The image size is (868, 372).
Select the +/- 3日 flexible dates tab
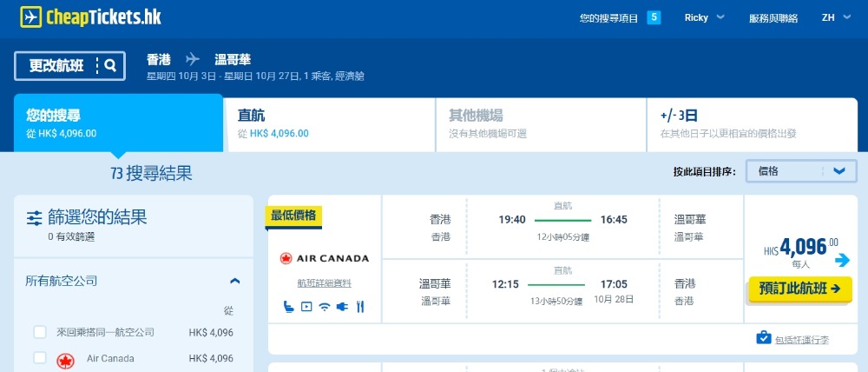pos(752,123)
